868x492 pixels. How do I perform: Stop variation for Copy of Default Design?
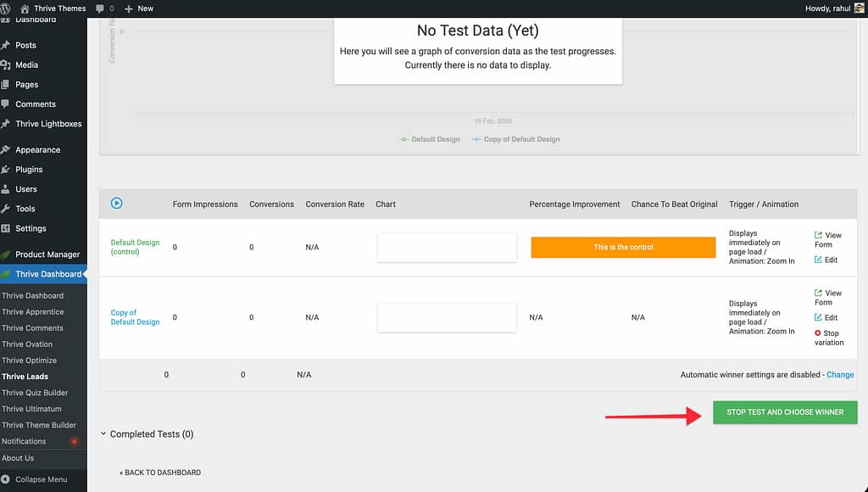pyautogui.click(x=818, y=333)
